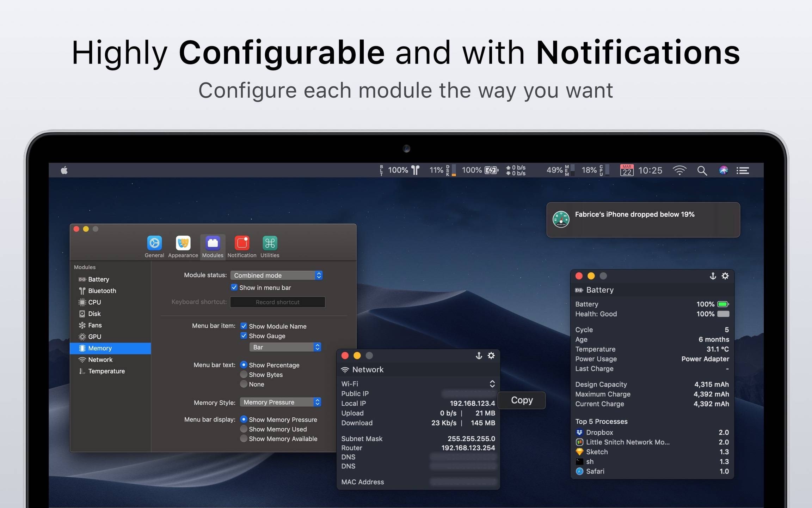Select the Show Bytes radio option
812x508 pixels.
244,375
